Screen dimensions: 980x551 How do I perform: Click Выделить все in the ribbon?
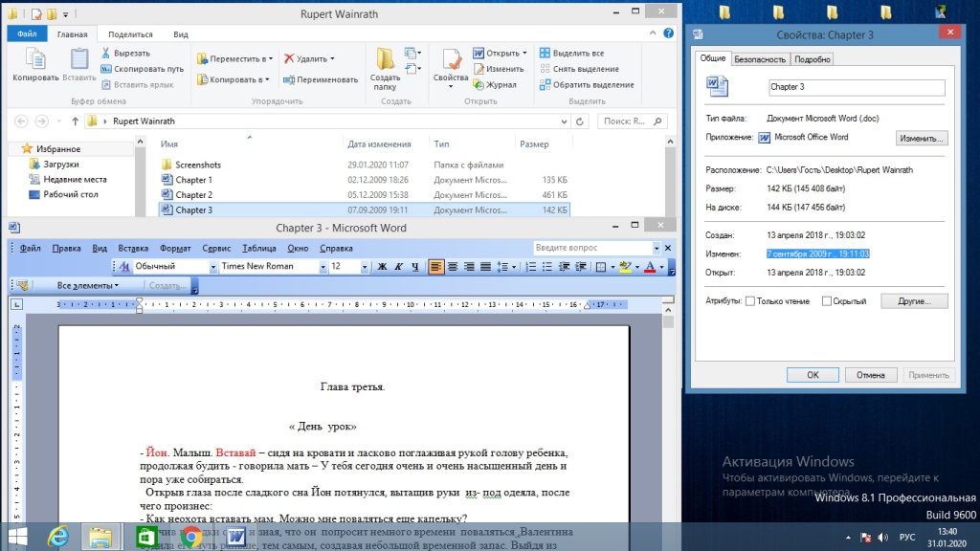coord(572,54)
